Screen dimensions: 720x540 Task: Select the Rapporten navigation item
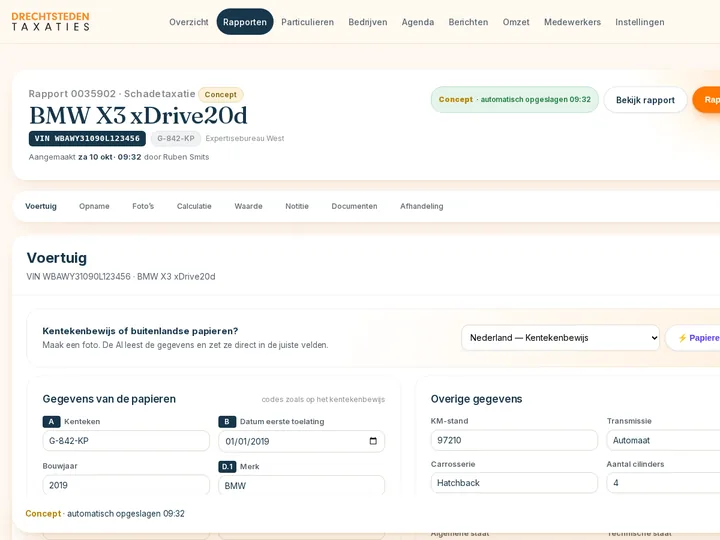tap(245, 22)
